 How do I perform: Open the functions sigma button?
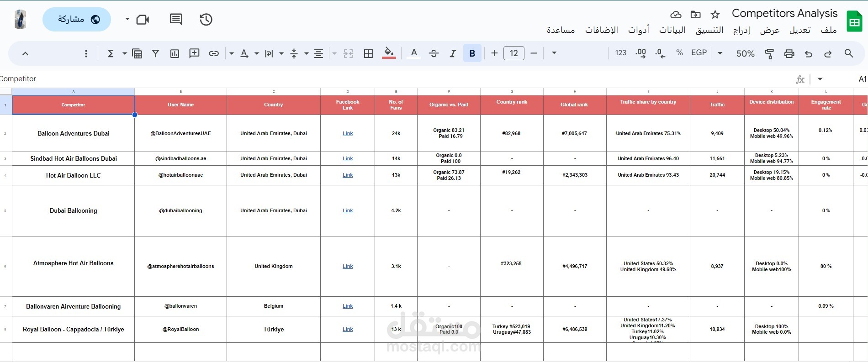tap(111, 53)
